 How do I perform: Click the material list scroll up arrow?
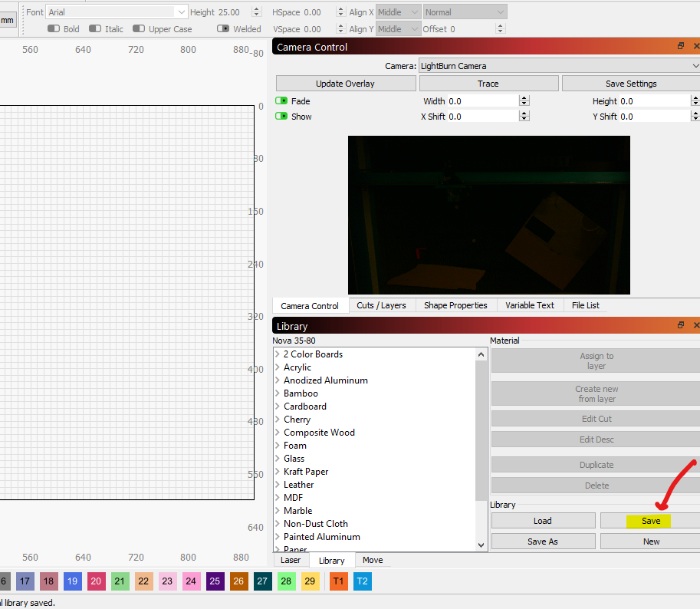pyautogui.click(x=481, y=354)
